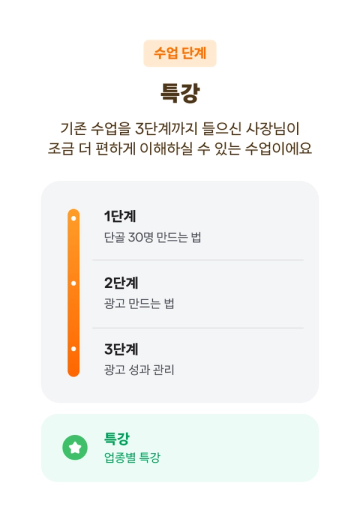Click the divider between 2단계 and 3단계
Screen dimensions: 360x522
pyautogui.click(x=198, y=328)
